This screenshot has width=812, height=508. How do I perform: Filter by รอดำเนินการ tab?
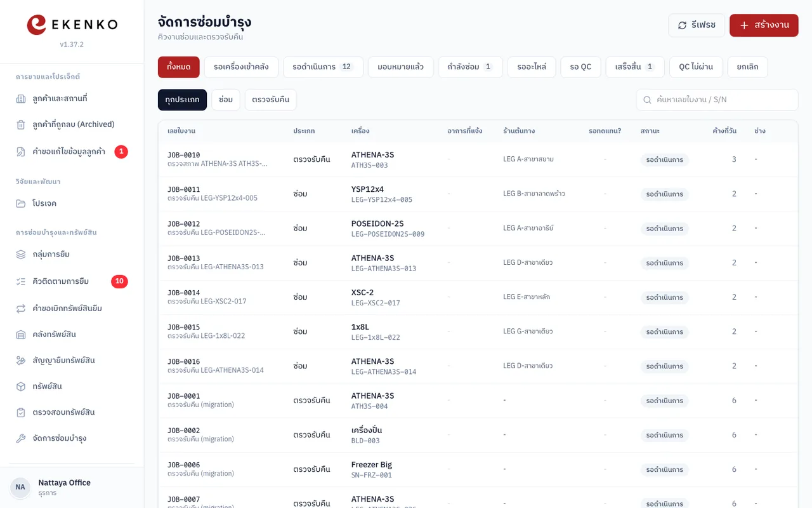323,67
